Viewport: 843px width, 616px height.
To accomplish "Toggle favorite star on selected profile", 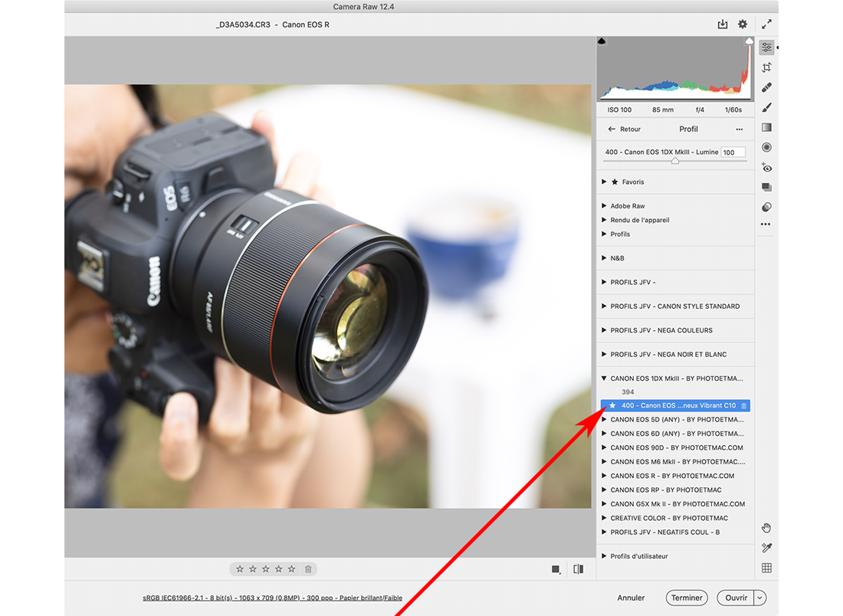I will pyautogui.click(x=612, y=405).
